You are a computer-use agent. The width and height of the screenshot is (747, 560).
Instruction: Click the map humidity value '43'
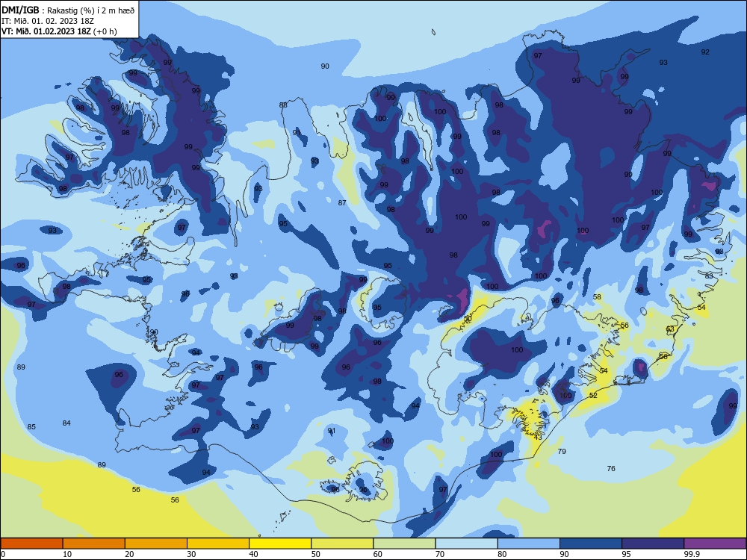pyautogui.click(x=538, y=437)
